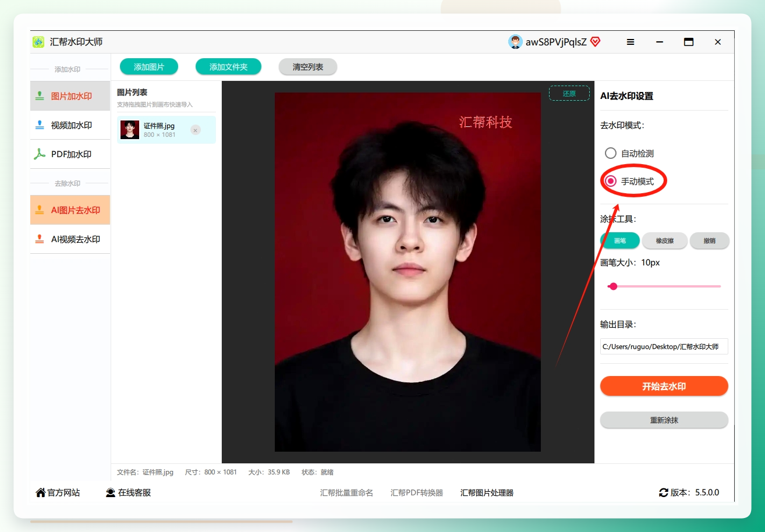
Task: Click the username awS8PVjPqlsZ
Action: [556, 42]
